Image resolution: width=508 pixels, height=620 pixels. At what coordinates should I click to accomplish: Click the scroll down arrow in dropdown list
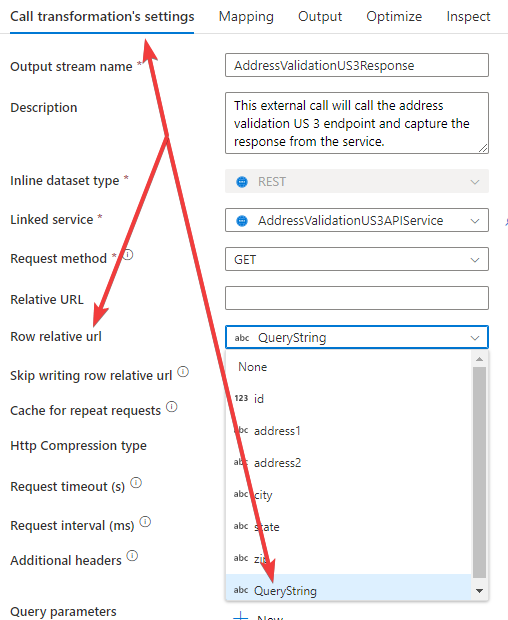click(480, 591)
